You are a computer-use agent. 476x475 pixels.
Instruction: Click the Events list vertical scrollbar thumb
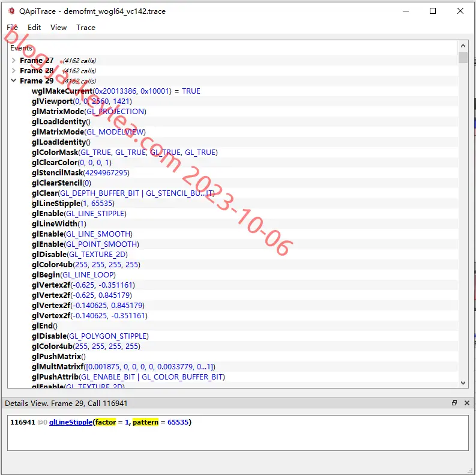(463, 58)
